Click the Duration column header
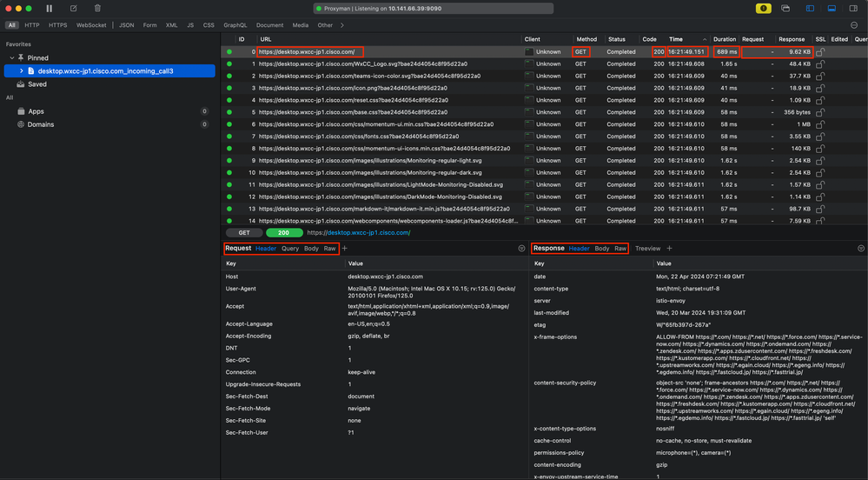868x480 pixels. [724, 39]
